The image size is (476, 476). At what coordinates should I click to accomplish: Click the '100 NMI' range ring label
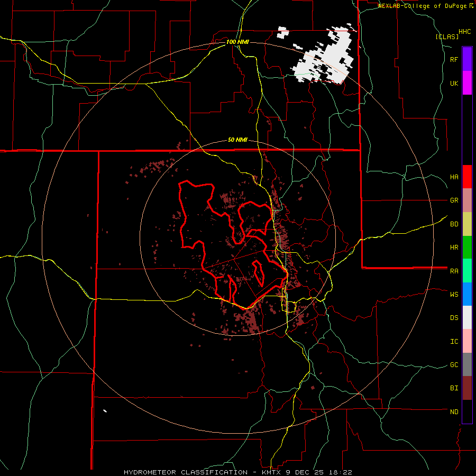click(x=237, y=42)
